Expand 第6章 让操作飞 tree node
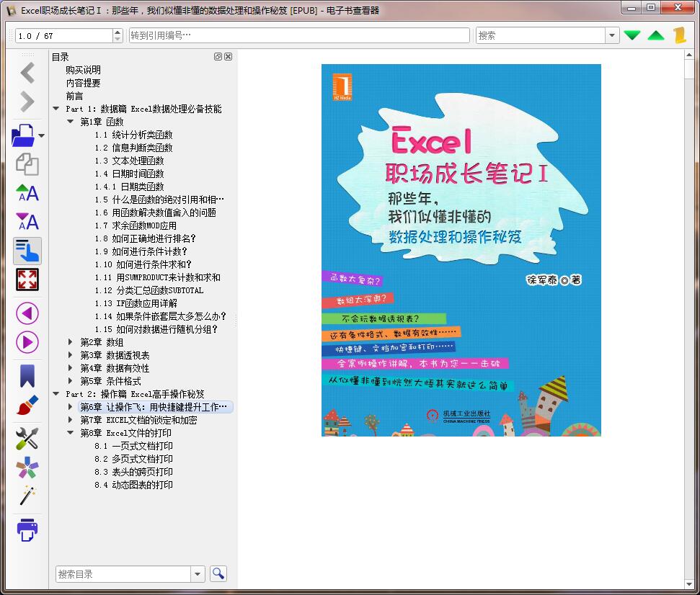700x595 pixels. (70, 406)
